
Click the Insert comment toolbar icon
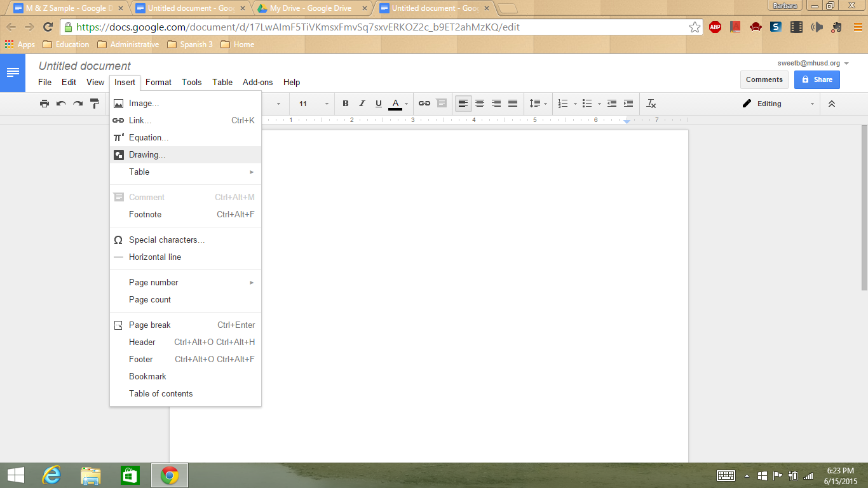(x=441, y=104)
